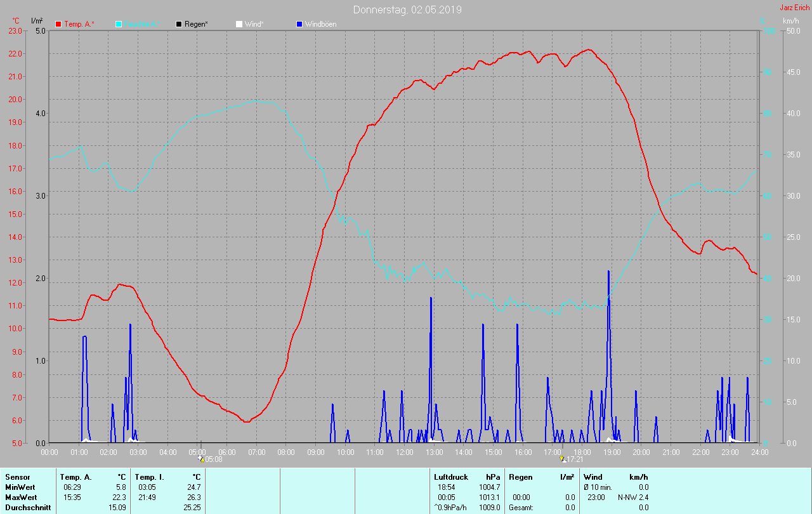Click the 'MaxWert' row label
The image size is (812, 514).
[x=21, y=498]
